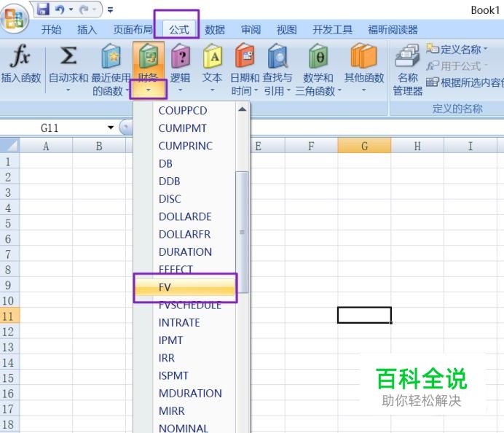Open the undo history dropdown arrow

pyautogui.click(x=71, y=9)
